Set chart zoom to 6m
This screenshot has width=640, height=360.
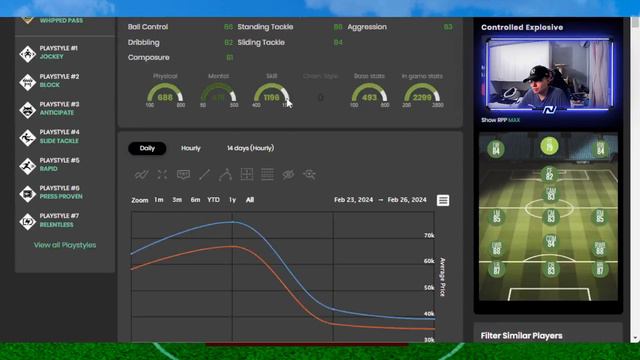[x=195, y=200]
